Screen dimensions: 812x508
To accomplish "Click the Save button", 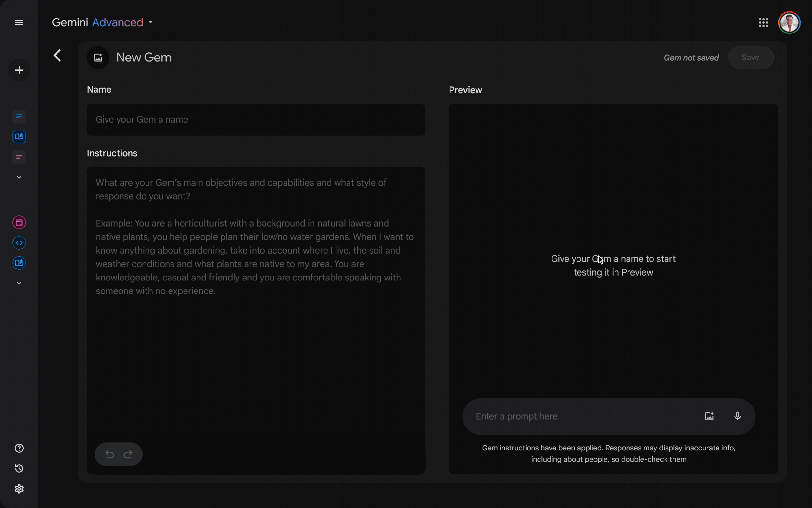I will coord(750,58).
